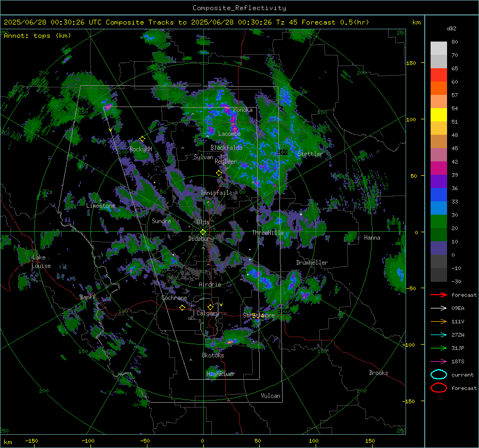The width and height of the screenshot is (479, 448).
Task: Click the yellow diamond marker above Calgary label
Action: tap(210, 307)
